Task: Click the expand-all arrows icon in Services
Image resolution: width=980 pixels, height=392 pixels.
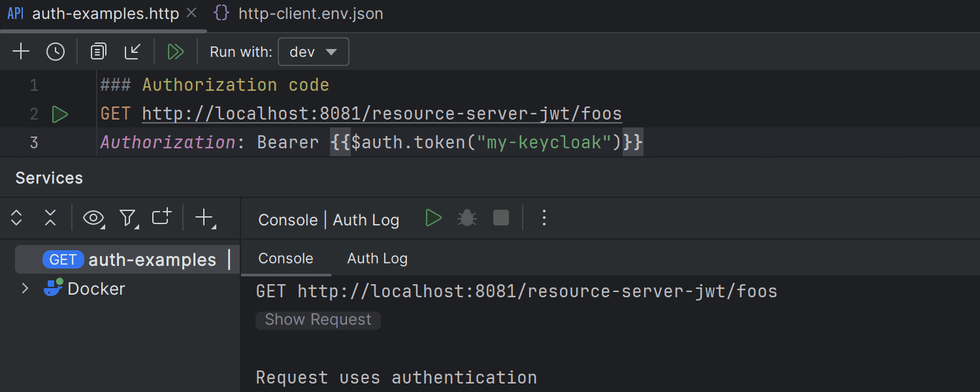Action: point(16,218)
